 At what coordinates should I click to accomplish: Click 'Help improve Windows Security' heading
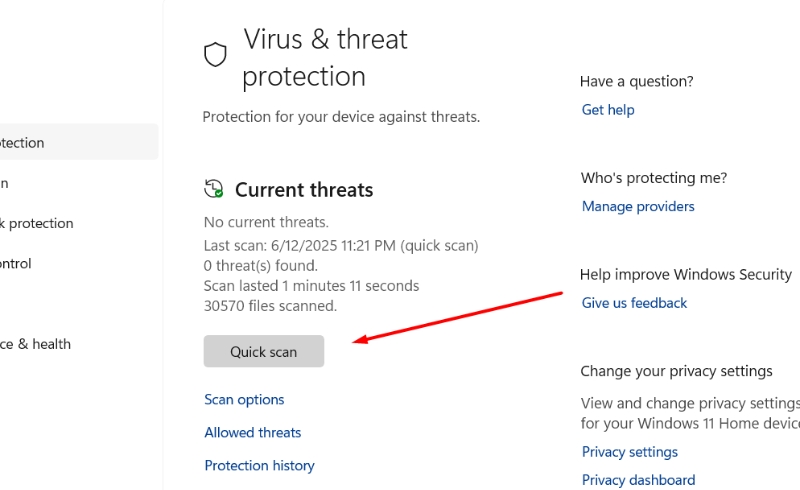pyautogui.click(x=686, y=274)
